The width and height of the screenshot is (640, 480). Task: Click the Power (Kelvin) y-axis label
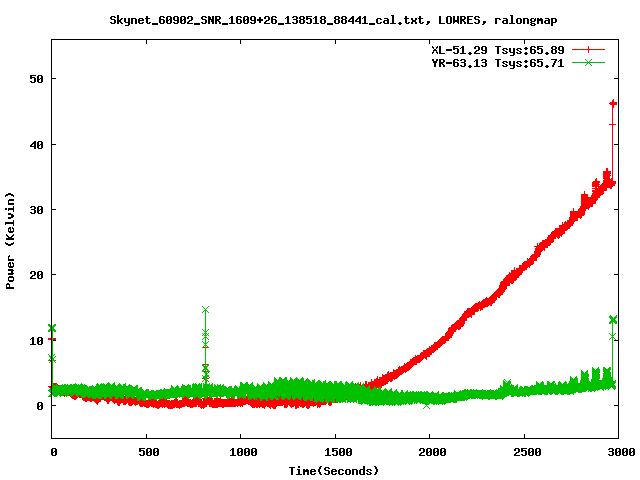pos(10,241)
